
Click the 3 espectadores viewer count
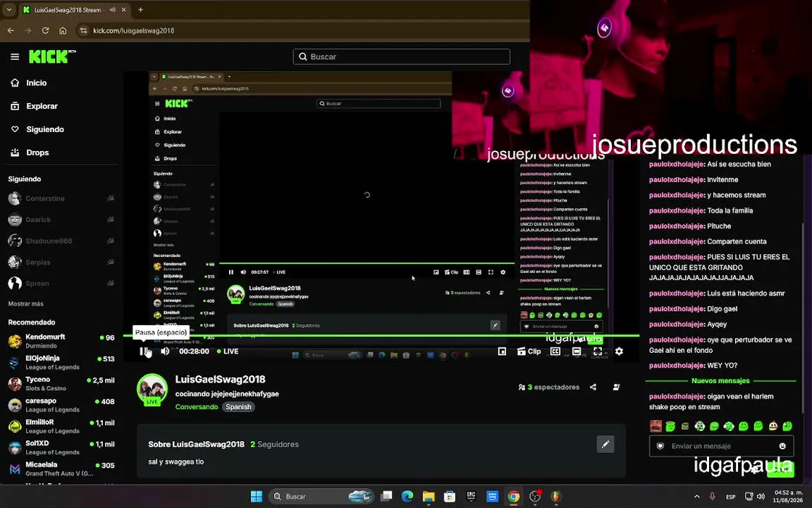(548, 387)
